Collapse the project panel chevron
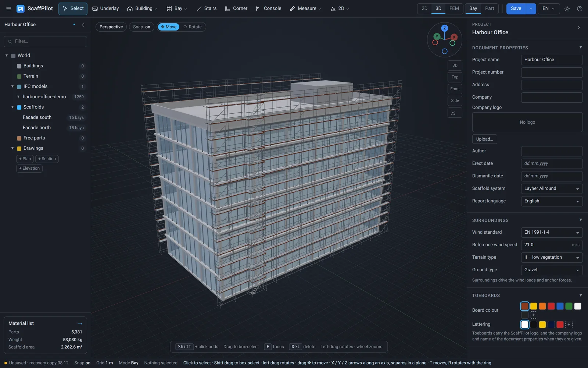588x368 pixels. (579, 28)
